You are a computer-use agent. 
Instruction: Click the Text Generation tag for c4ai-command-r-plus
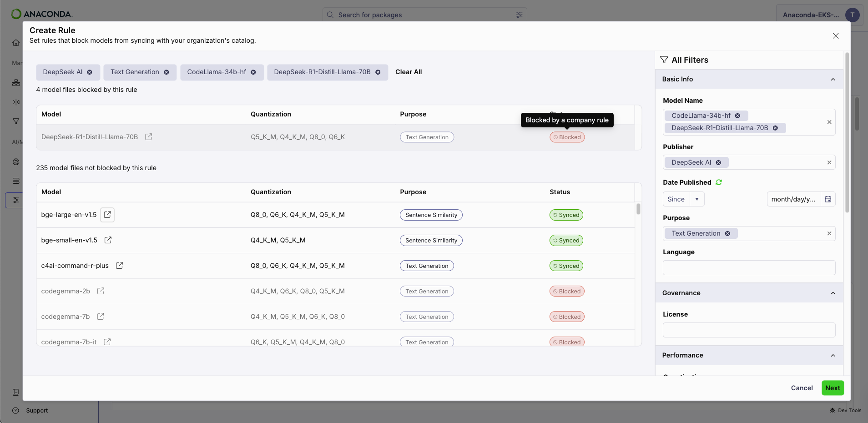tap(427, 266)
